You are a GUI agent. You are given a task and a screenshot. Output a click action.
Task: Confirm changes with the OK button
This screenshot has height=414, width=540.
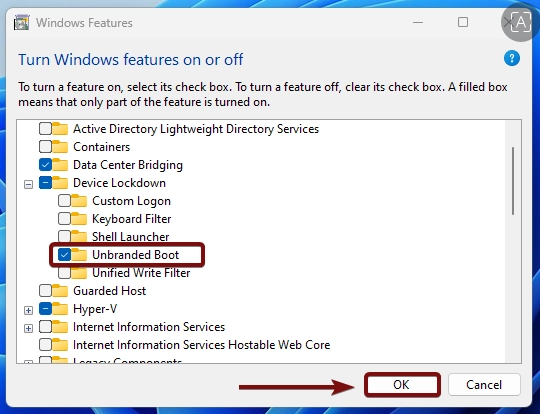click(x=402, y=384)
